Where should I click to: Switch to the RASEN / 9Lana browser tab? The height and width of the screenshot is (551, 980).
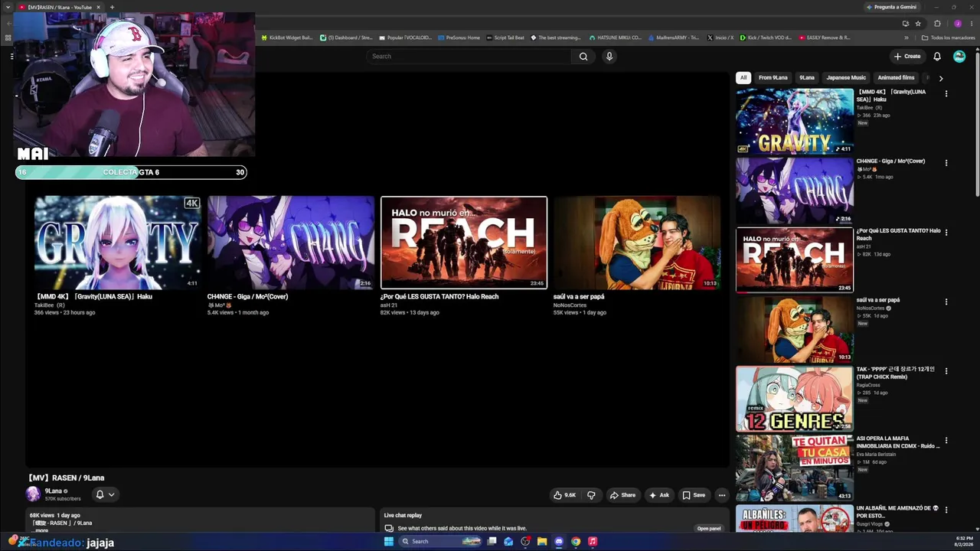[60, 7]
